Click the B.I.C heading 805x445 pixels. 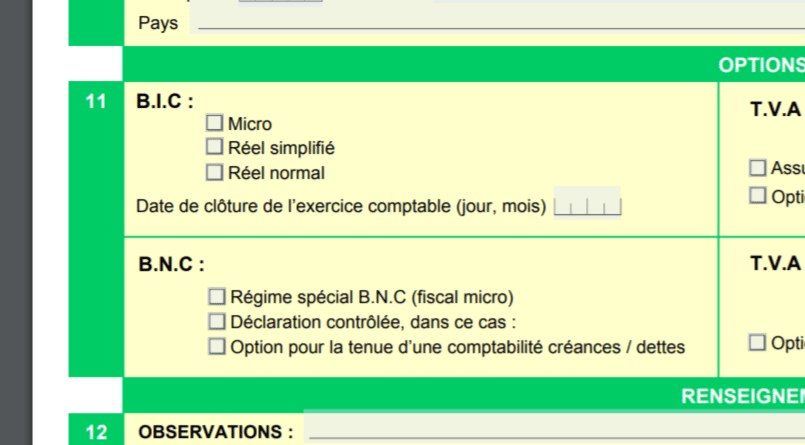coord(165,102)
